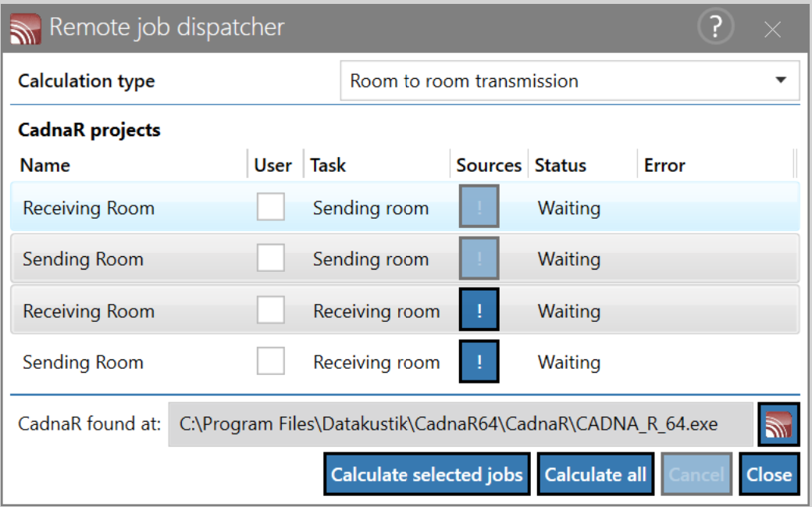This screenshot has height=507, width=812.
Task: Toggle User checkbox for first Receiving Room row
Action: click(270, 206)
